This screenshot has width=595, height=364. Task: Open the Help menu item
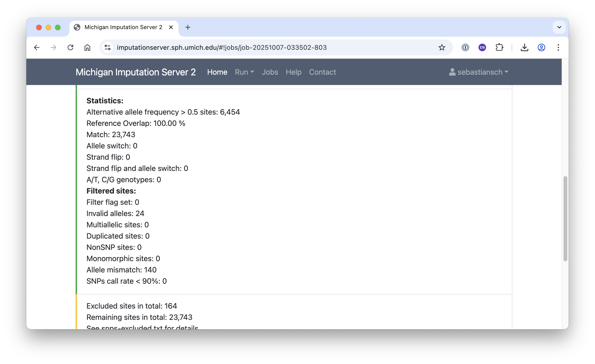[294, 72]
